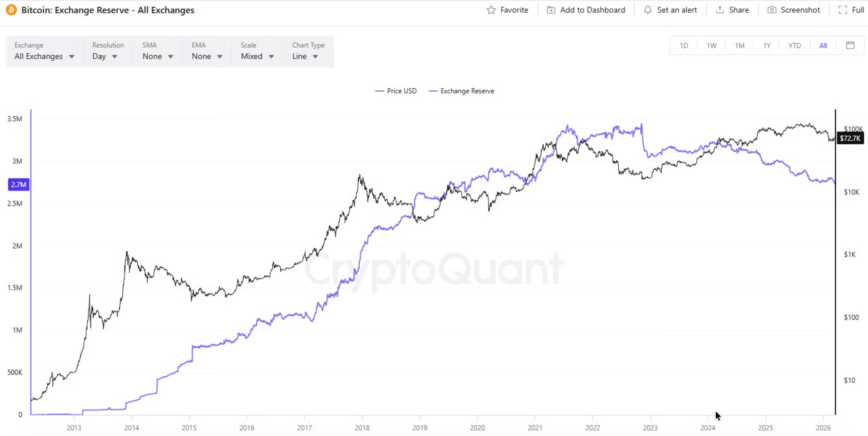
Task: Click the Screenshot camera icon
Action: pyautogui.click(x=772, y=10)
